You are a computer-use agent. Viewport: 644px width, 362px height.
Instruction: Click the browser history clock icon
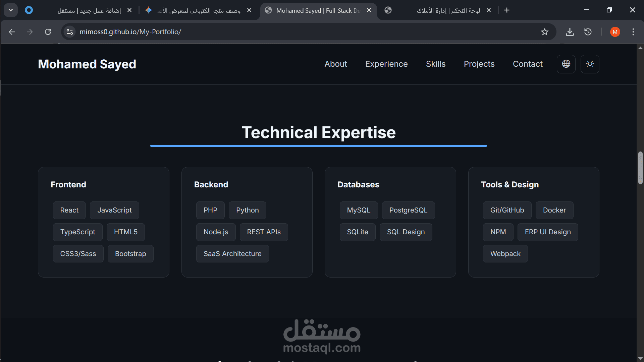[x=588, y=32]
